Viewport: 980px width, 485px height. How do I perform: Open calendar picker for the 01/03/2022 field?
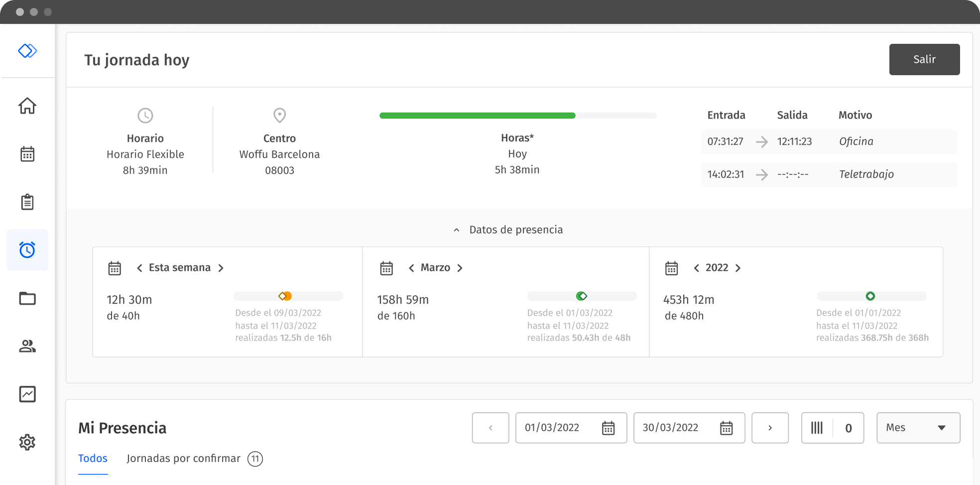coord(609,428)
